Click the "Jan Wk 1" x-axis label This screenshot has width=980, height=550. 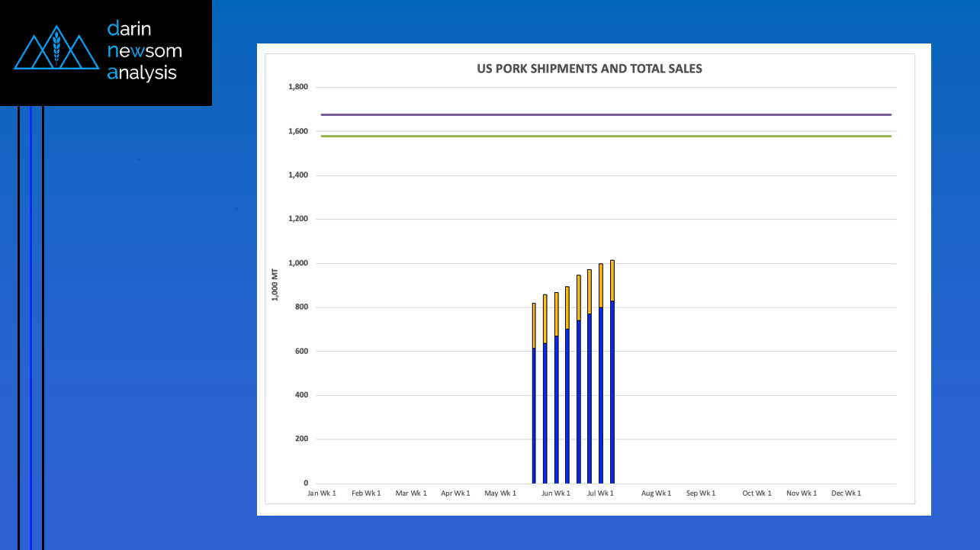pyautogui.click(x=322, y=494)
